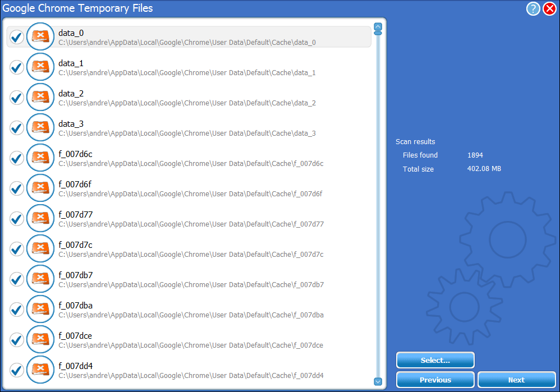
Task: Uncheck the data_1 file checkbox
Action: click(16, 67)
